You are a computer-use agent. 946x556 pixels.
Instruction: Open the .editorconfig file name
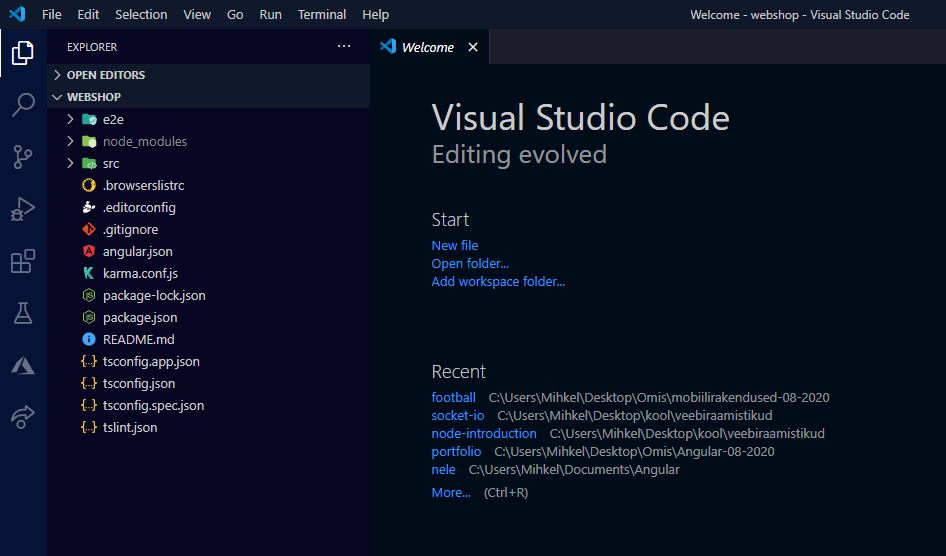pyautogui.click(x=139, y=207)
